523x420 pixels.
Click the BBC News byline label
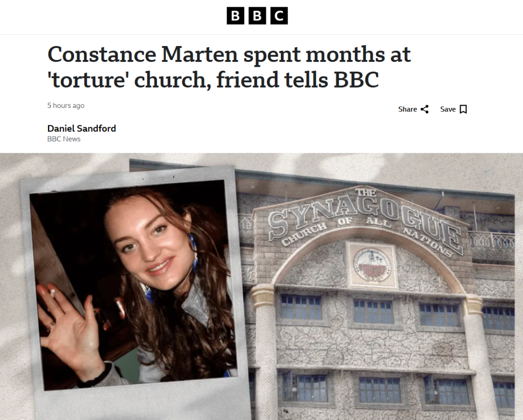(x=64, y=139)
